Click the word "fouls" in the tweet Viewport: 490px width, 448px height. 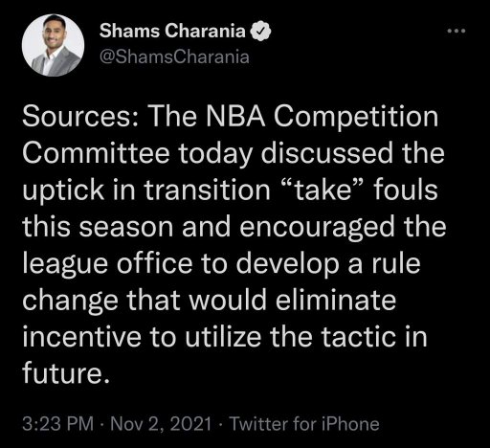406,190
